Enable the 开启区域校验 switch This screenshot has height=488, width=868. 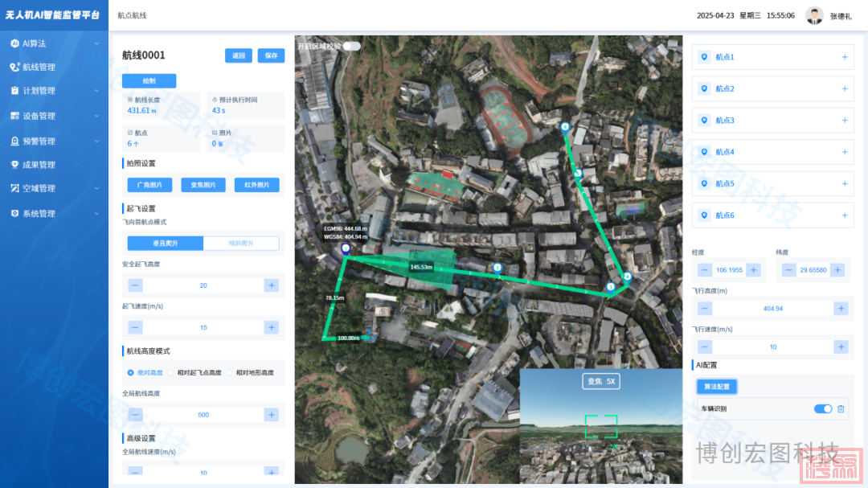(351, 46)
